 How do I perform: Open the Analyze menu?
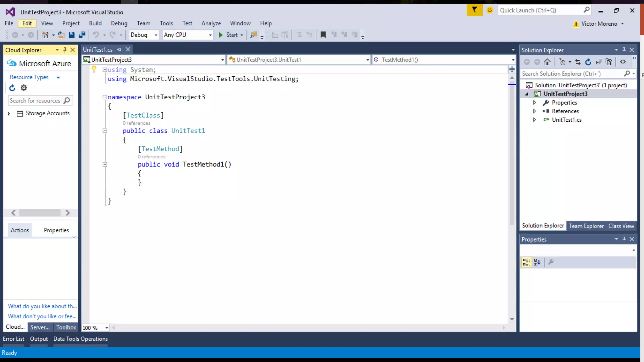211,23
